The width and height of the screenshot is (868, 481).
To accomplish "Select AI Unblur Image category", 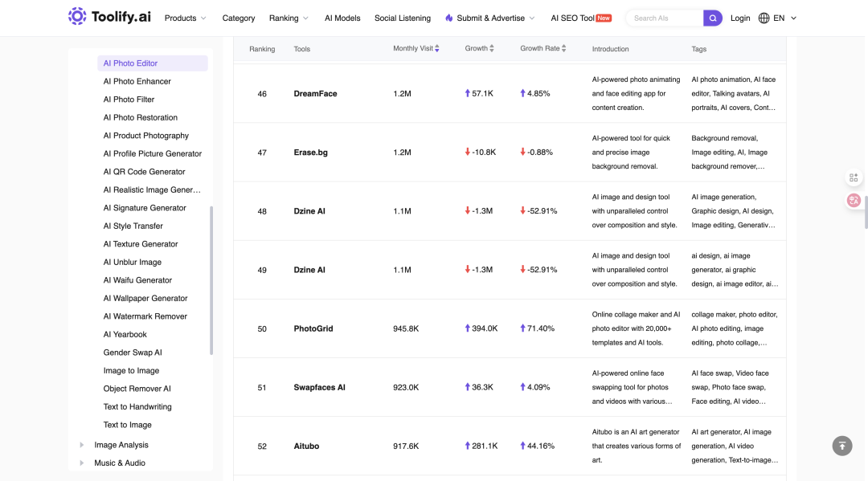I will (x=133, y=262).
